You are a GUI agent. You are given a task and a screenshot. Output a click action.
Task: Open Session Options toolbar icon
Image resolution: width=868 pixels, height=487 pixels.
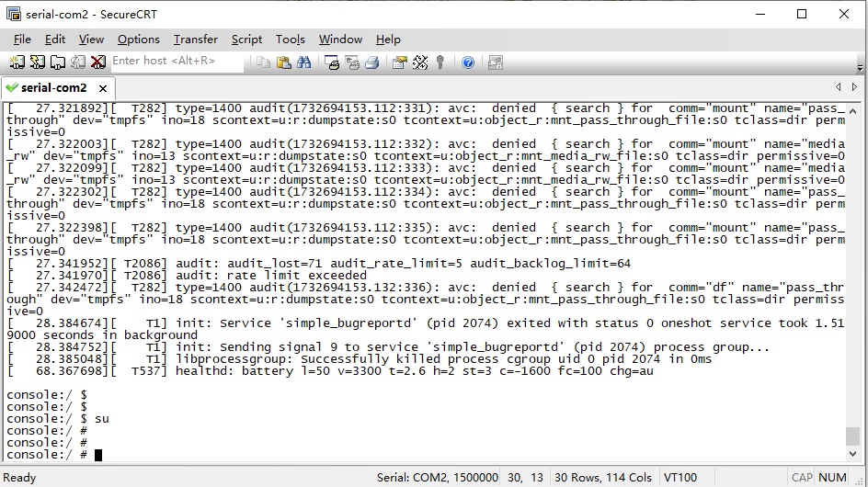400,62
